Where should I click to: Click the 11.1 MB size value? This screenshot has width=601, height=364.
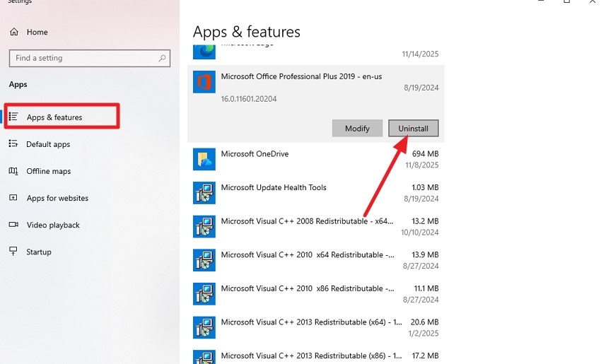pos(426,288)
